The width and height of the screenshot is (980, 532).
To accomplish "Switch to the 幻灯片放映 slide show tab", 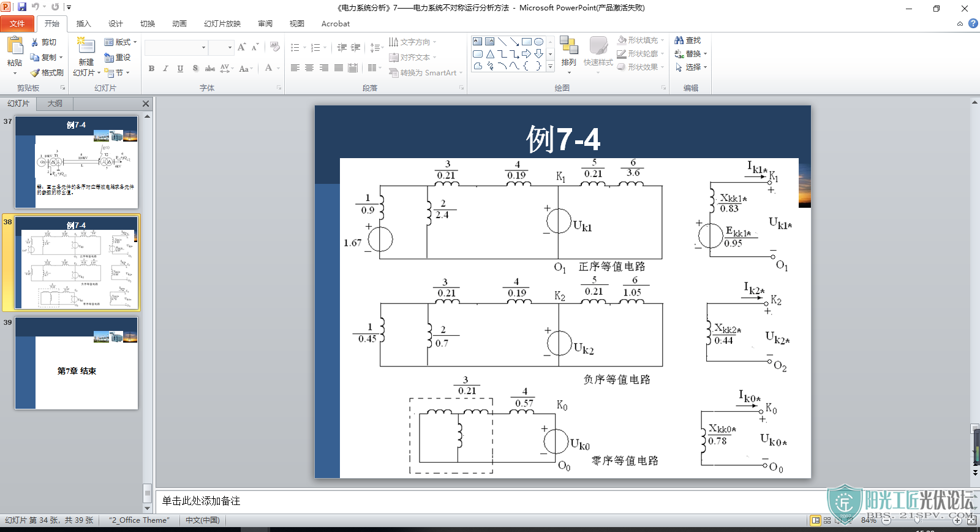I will pos(222,24).
